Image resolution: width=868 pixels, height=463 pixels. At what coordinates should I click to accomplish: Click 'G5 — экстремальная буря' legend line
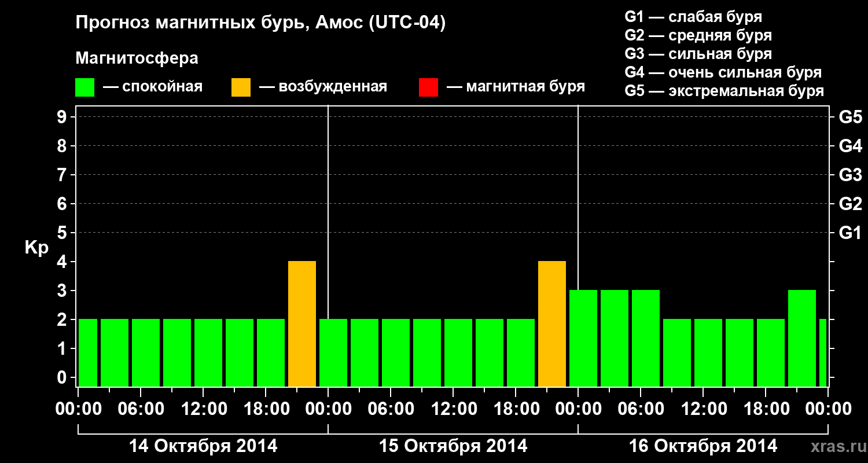click(x=724, y=91)
